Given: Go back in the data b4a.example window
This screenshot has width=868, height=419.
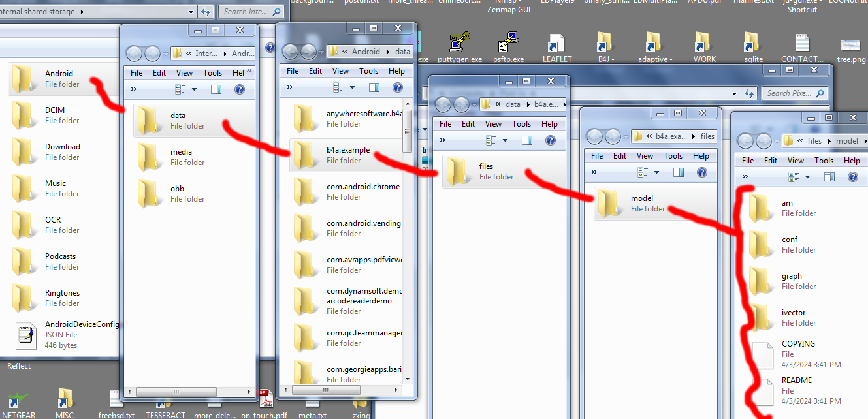Looking at the screenshot, I should 443,104.
